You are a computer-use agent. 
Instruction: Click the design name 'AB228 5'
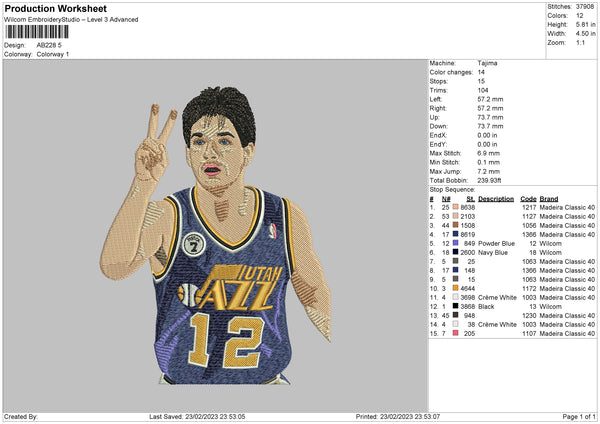[49, 45]
